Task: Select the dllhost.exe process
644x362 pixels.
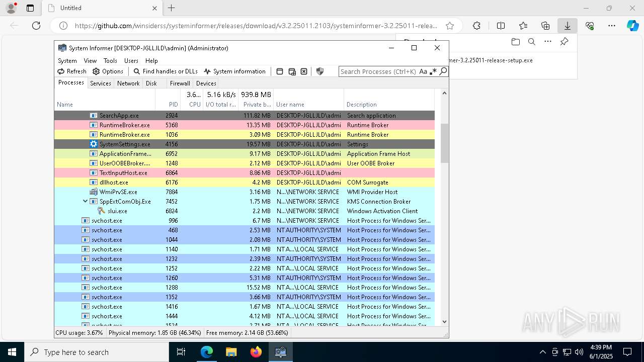Action: point(245,183)
